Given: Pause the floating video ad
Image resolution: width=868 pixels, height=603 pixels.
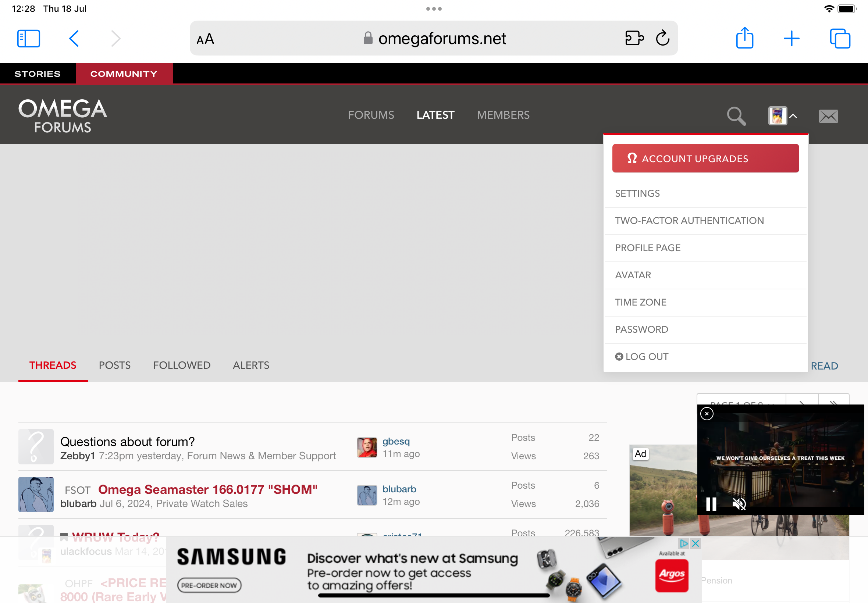Looking at the screenshot, I should click(x=711, y=504).
